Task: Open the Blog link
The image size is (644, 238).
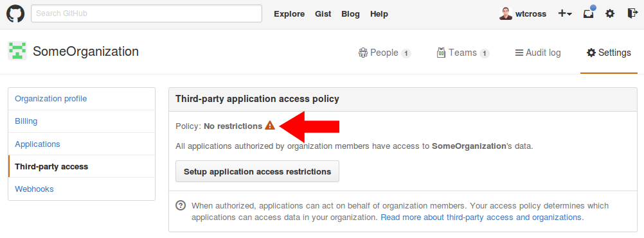Action: 350,14
